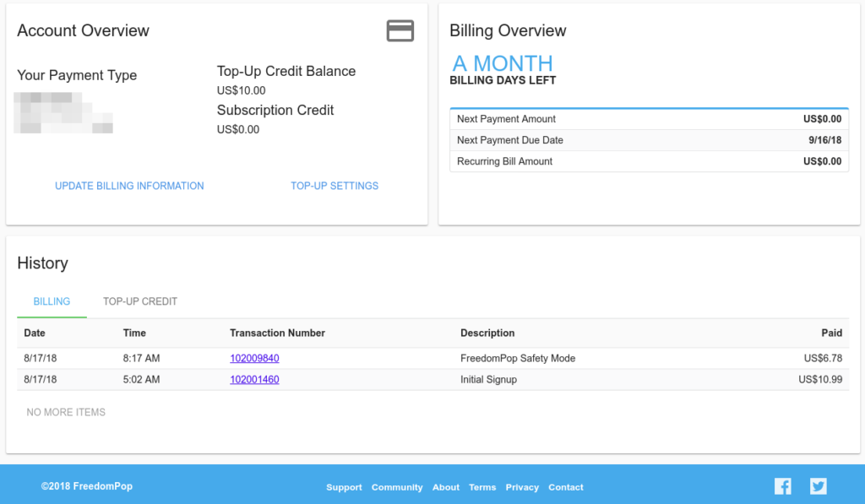View the Terms footer link
Image resolution: width=865 pixels, height=504 pixels.
click(x=482, y=487)
